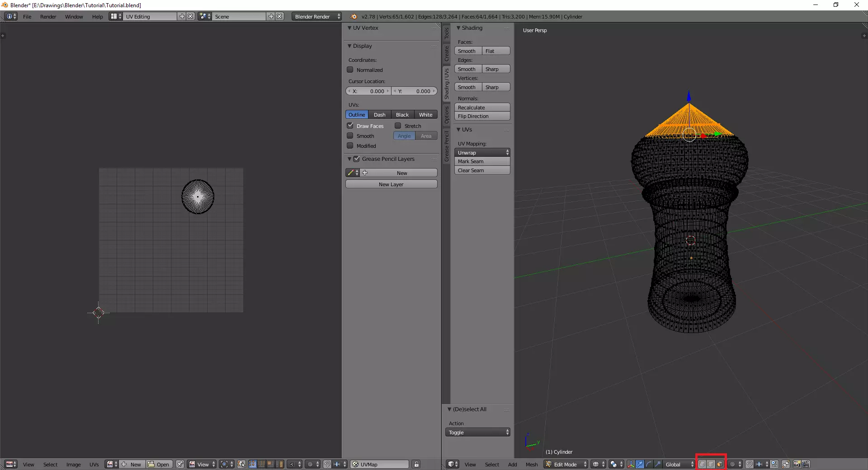
Task: Select face select mode in 3D view
Action: click(x=720, y=464)
